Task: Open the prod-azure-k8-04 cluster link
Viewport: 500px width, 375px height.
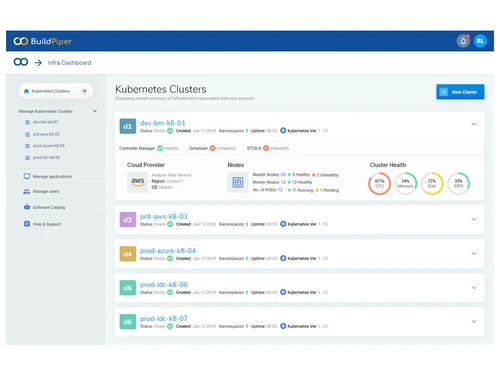Action: [168, 251]
